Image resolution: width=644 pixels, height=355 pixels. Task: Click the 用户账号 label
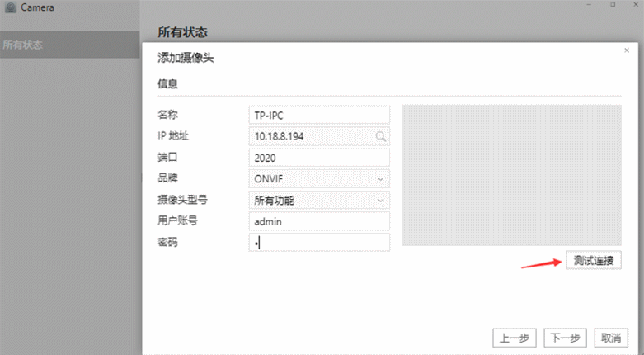177,221
